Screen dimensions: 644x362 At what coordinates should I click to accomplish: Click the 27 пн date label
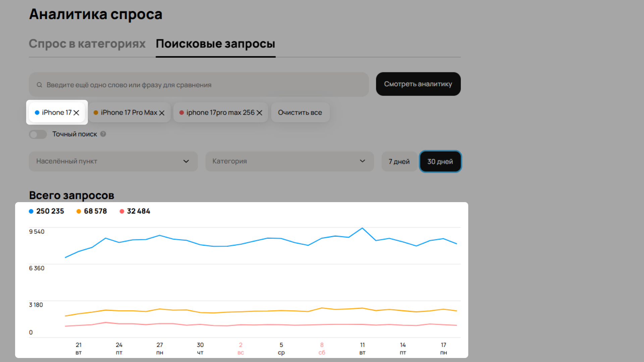click(160, 349)
